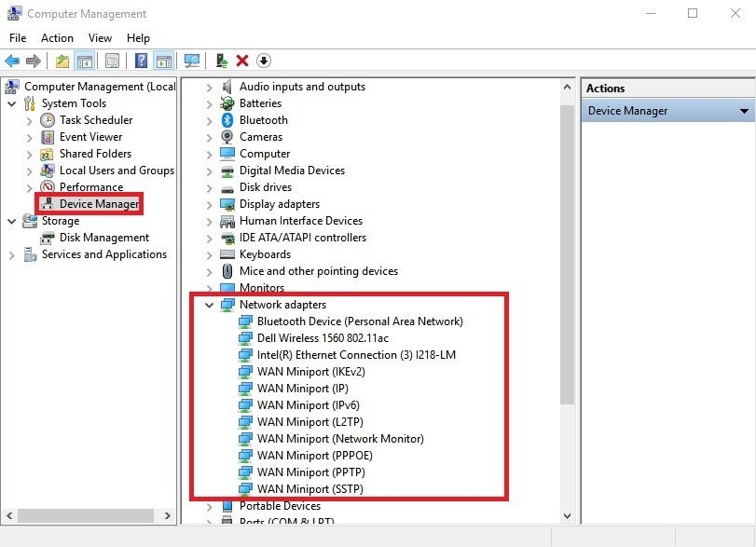Screen dimensions: 756x547
Task: Click the red X uninstall device icon
Action: point(242,61)
